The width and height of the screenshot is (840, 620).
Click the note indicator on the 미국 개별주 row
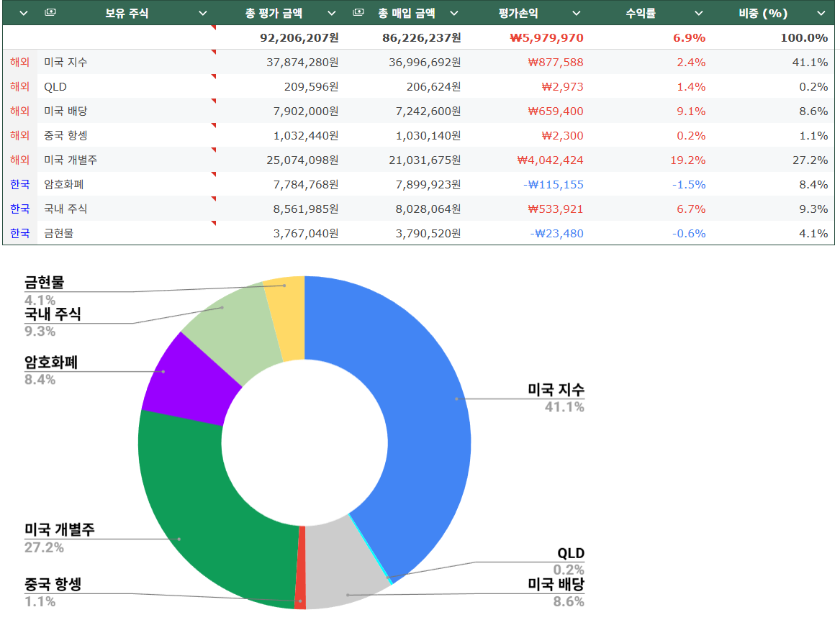click(214, 150)
